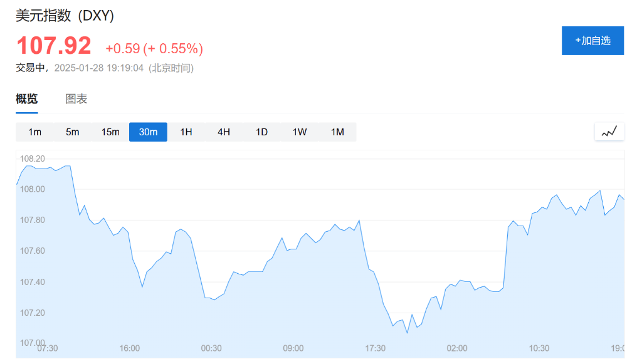Open the chart style selector icon

[x=609, y=132]
